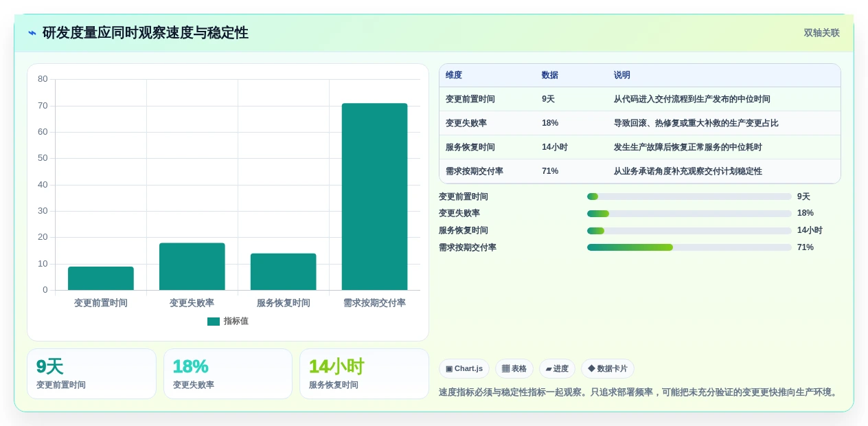The width and height of the screenshot is (868, 426).
Task: Click description 从业务承诺角度补充观察交付计划稳定性
Action: pyautogui.click(x=688, y=171)
